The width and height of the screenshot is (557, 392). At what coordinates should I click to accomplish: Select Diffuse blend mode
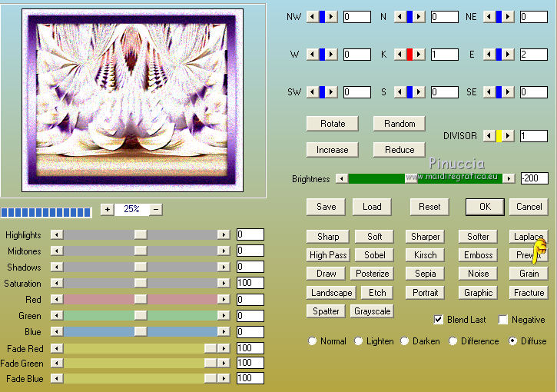(x=512, y=341)
